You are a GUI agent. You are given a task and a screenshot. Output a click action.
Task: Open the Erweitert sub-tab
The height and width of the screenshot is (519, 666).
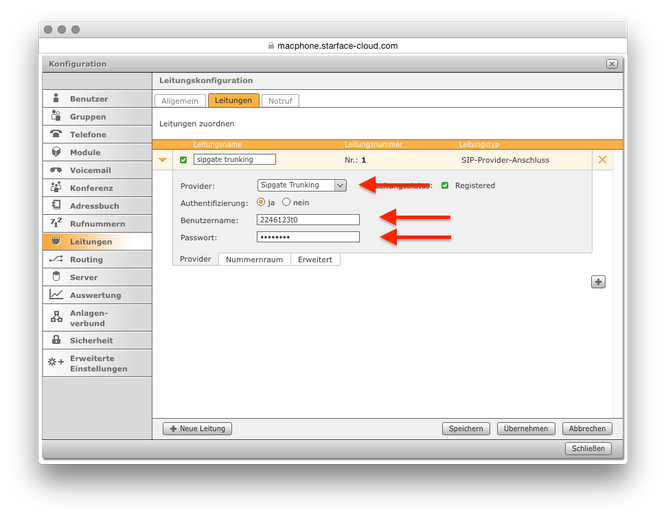pos(315,259)
